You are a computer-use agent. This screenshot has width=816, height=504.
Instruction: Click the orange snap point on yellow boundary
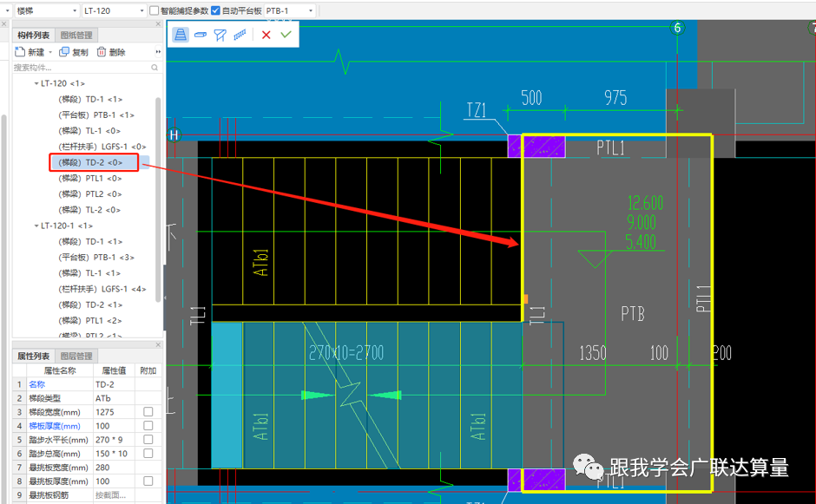[525, 299]
